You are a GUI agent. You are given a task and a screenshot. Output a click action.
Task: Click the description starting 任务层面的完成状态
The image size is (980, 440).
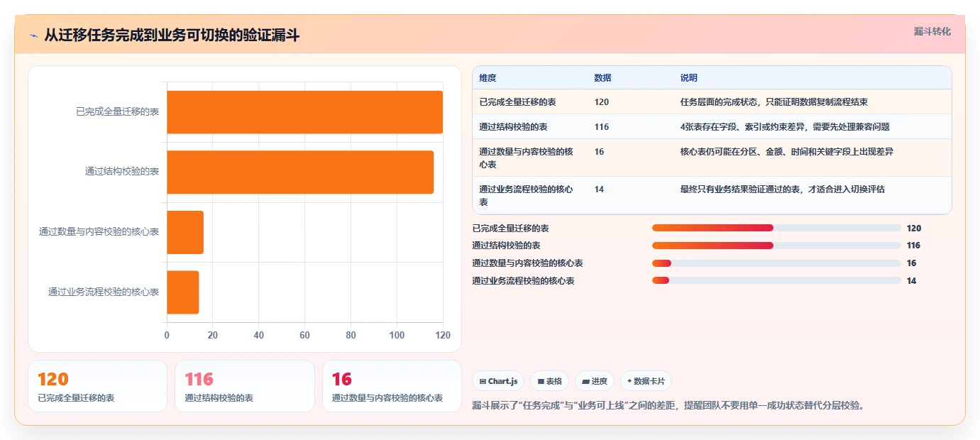(x=773, y=102)
